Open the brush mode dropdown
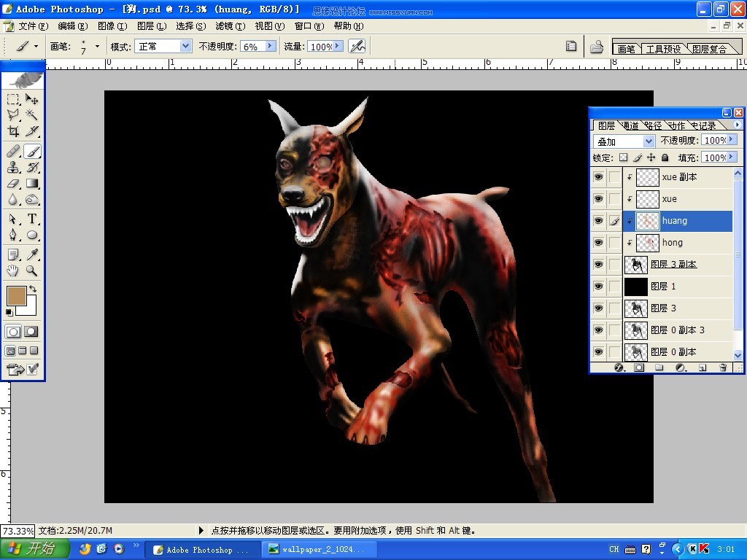747x560 pixels. (x=185, y=46)
